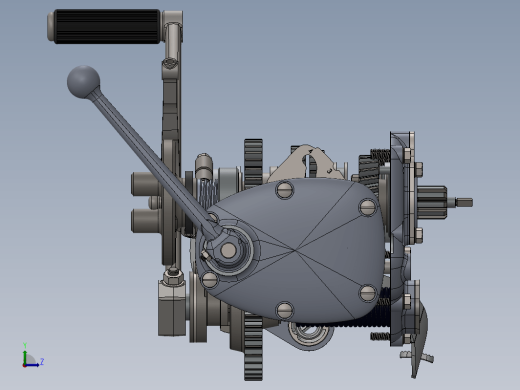Pick the upper-right slotted screw on the cover
Image resolution: width=520 pixels, height=390 pixels.
click(368, 207)
